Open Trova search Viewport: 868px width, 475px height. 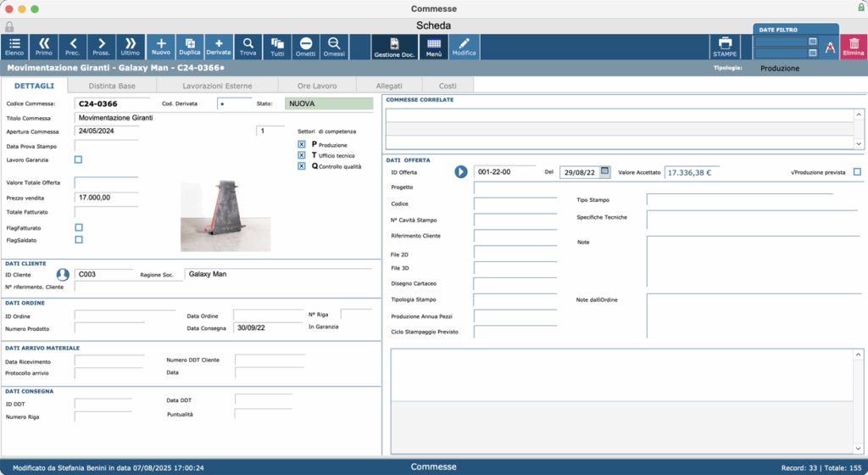(x=248, y=47)
